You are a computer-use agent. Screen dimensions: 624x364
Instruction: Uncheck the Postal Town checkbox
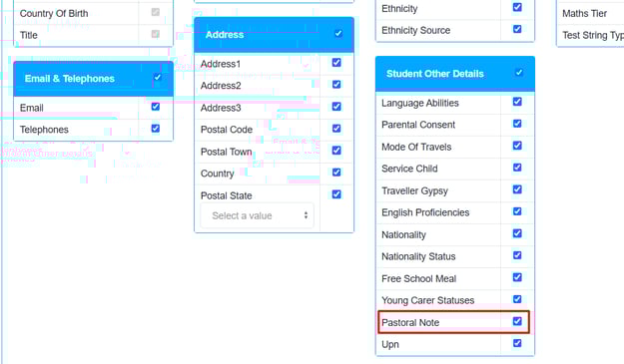pyautogui.click(x=336, y=151)
